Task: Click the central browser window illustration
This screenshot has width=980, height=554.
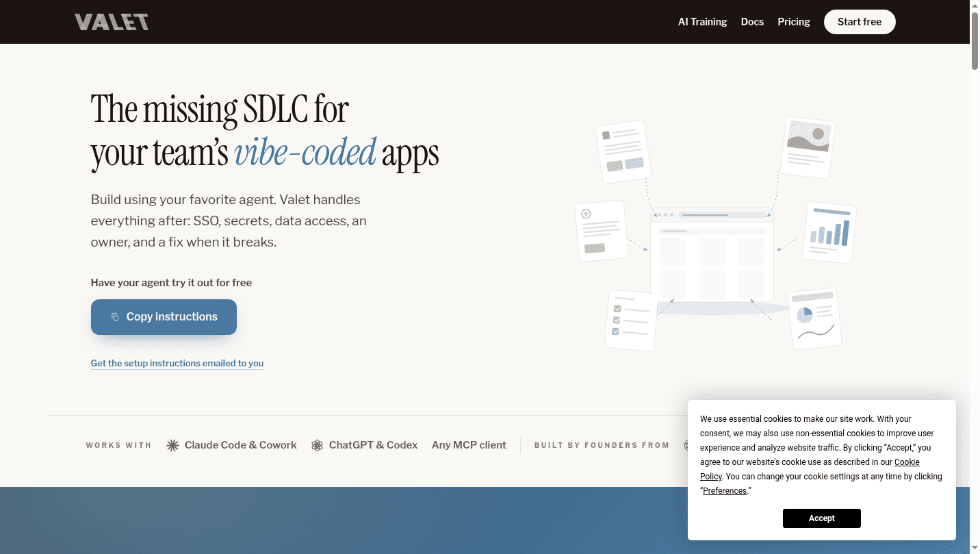Action: coord(712,255)
